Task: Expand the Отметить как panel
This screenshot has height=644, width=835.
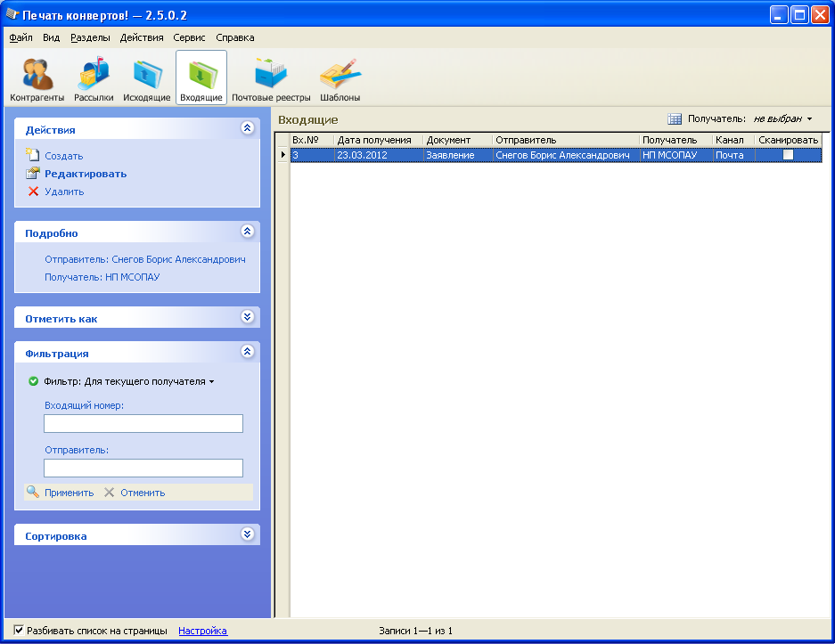Action: pyautogui.click(x=248, y=318)
